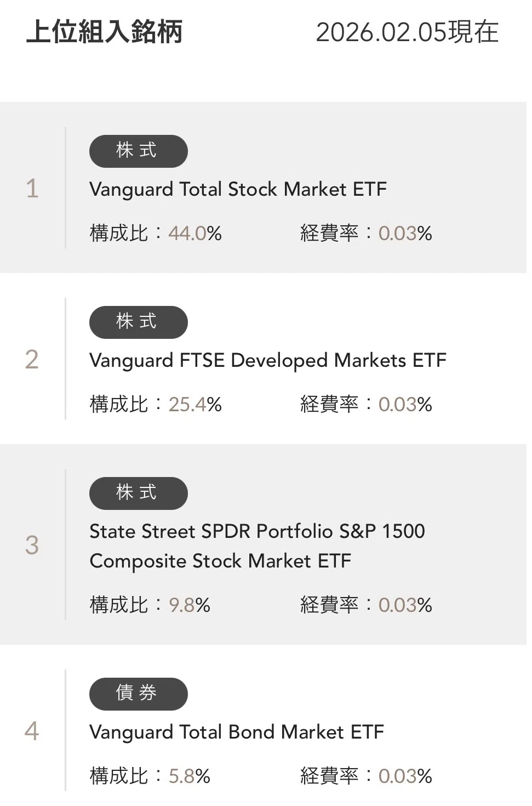Select rank number 3
532x806 pixels.
[x=32, y=545]
